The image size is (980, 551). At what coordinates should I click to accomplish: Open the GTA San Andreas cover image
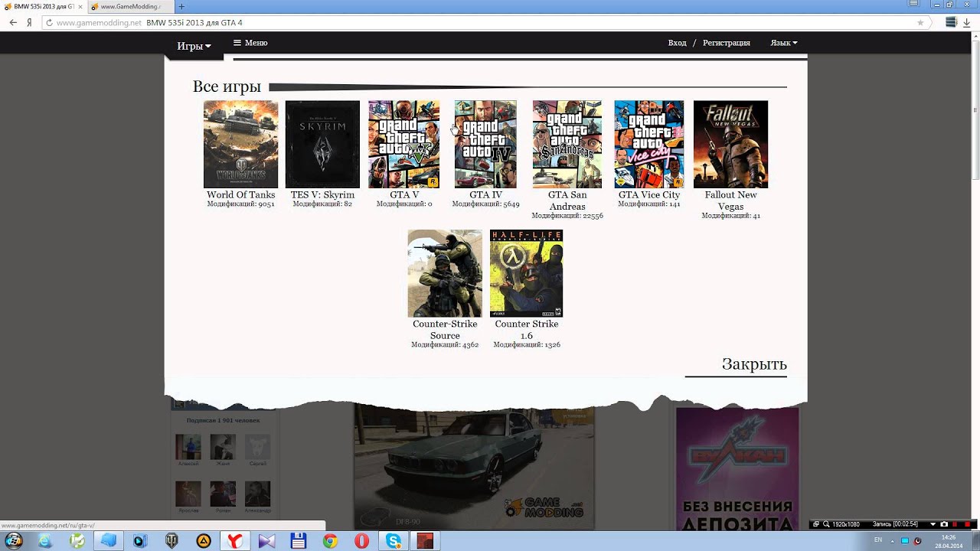point(567,144)
